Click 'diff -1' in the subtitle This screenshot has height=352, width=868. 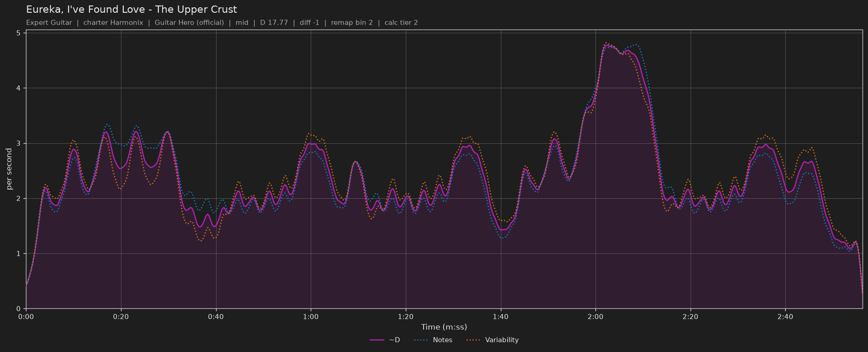tap(309, 23)
